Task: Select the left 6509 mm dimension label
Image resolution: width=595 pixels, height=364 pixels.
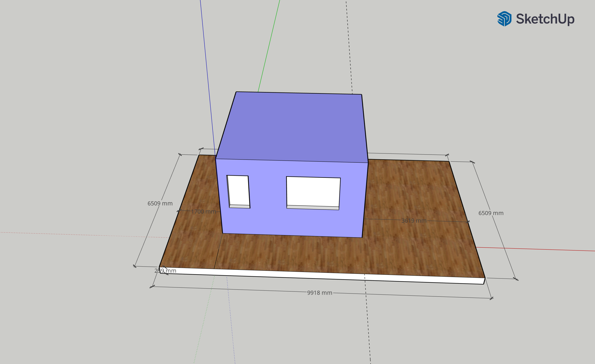Action: (160, 203)
